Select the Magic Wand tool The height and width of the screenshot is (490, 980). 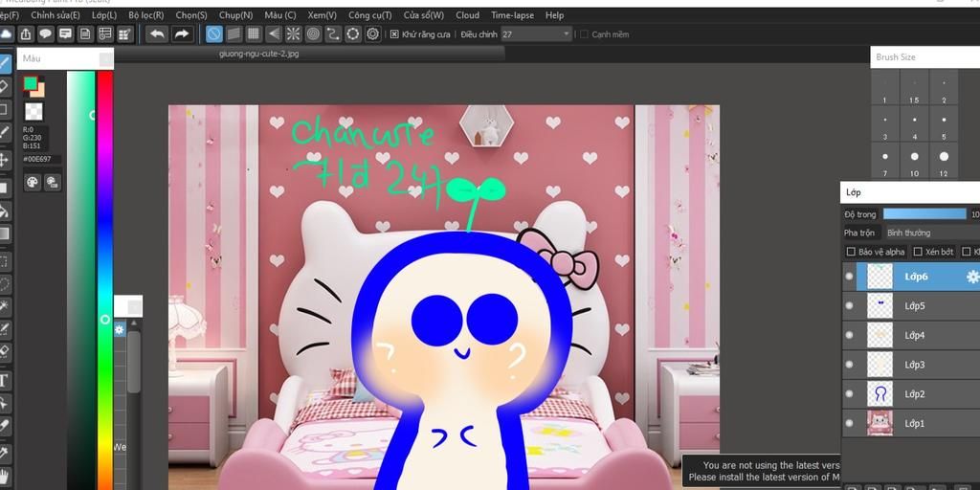(4, 306)
